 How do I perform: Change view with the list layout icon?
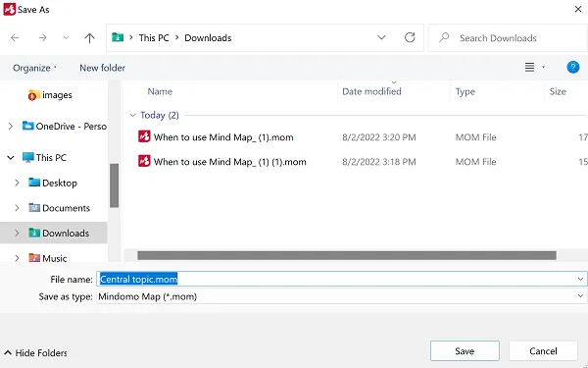(529, 67)
